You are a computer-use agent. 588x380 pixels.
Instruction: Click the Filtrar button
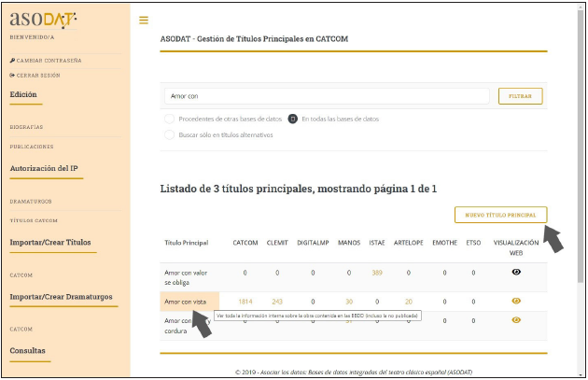coord(520,96)
